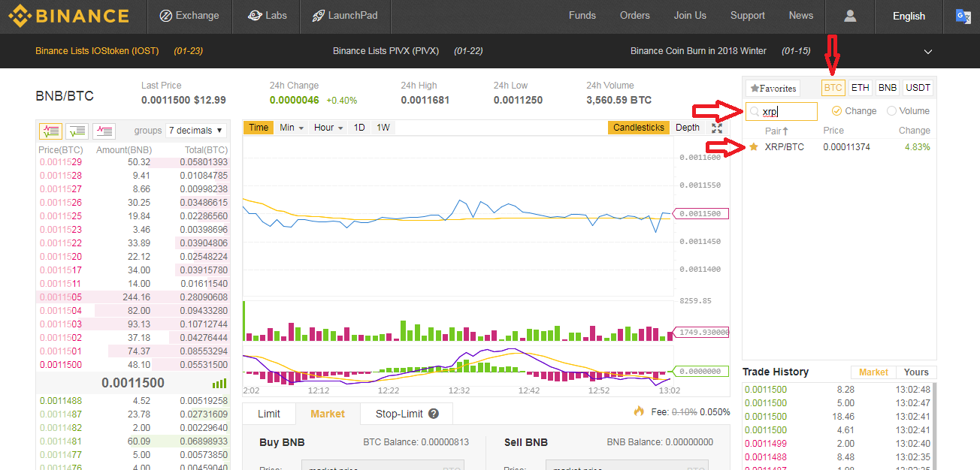The image size is (980, 470).
Task: Open the English language menu
Action: [909, 16]
